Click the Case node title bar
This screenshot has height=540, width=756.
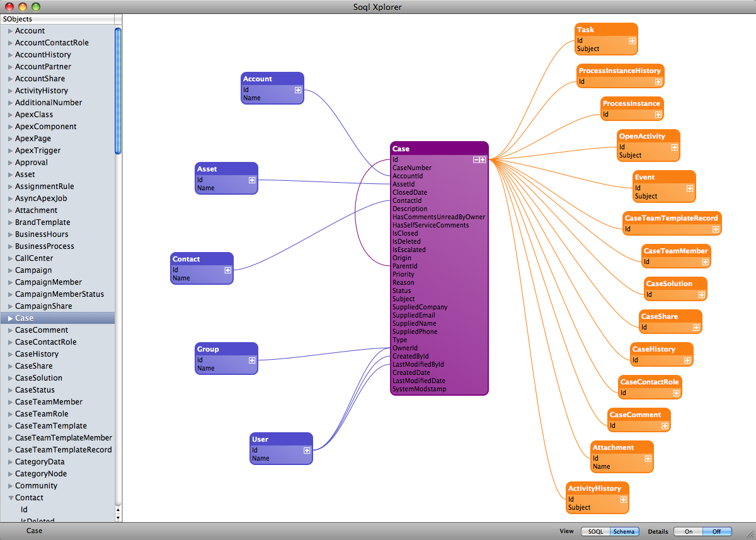pos(439,149)
